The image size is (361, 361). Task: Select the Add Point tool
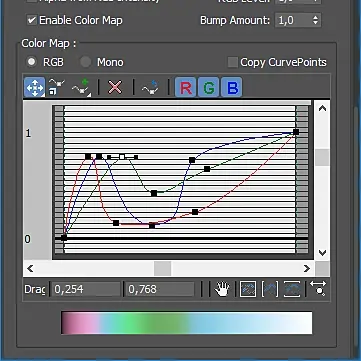tap(81, 87)
